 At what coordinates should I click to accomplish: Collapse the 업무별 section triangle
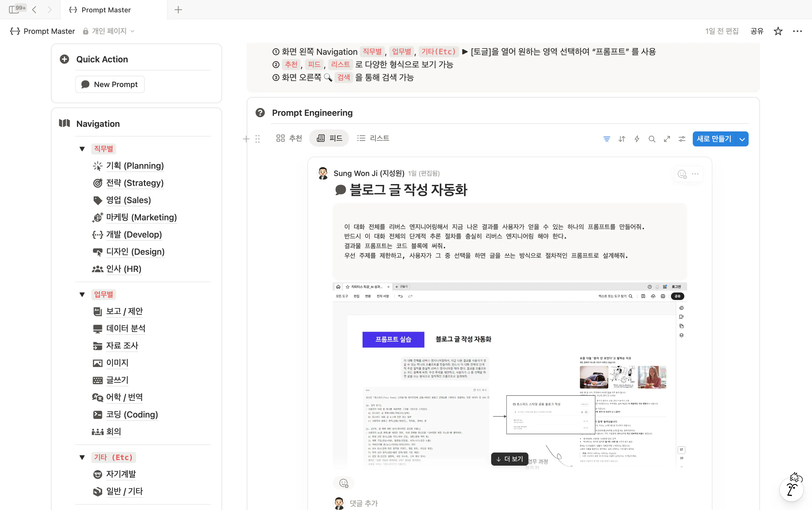pos(82,294)
